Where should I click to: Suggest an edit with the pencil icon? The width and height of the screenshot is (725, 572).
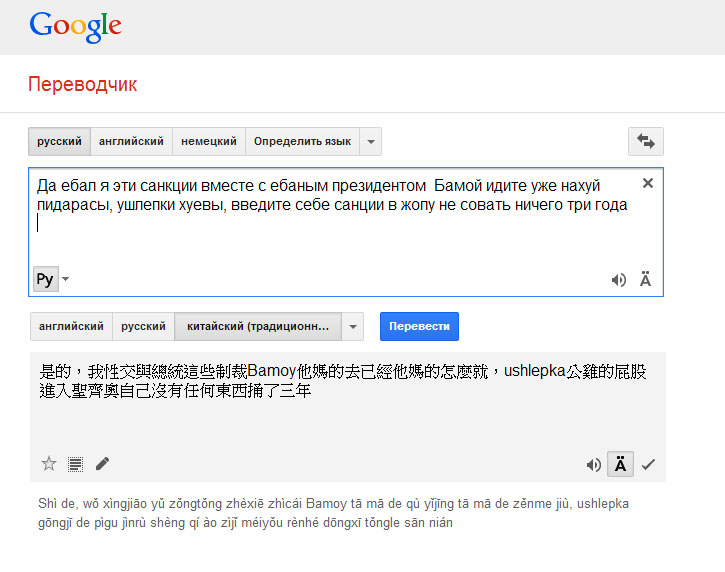102,463
